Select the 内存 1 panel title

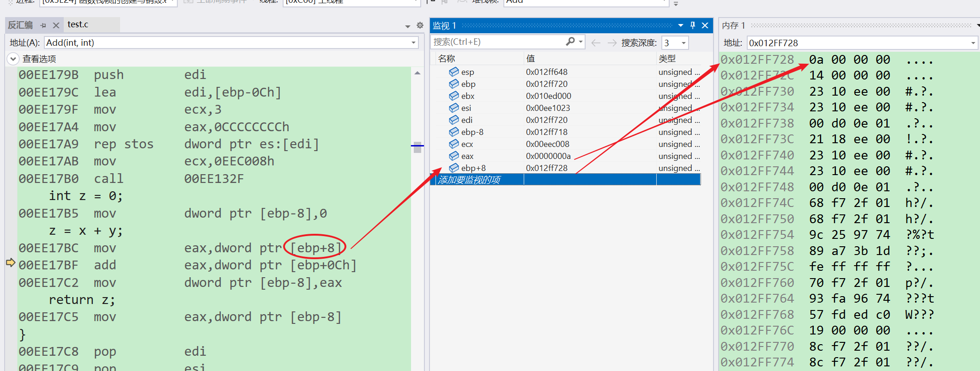pyautogui.click(x=733, y=25)
